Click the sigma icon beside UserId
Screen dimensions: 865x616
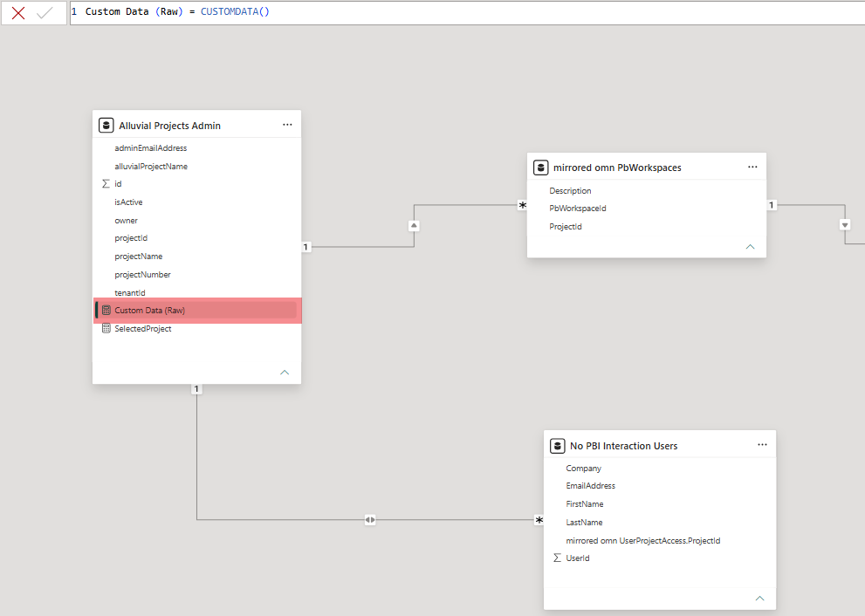tap(557, 558)
